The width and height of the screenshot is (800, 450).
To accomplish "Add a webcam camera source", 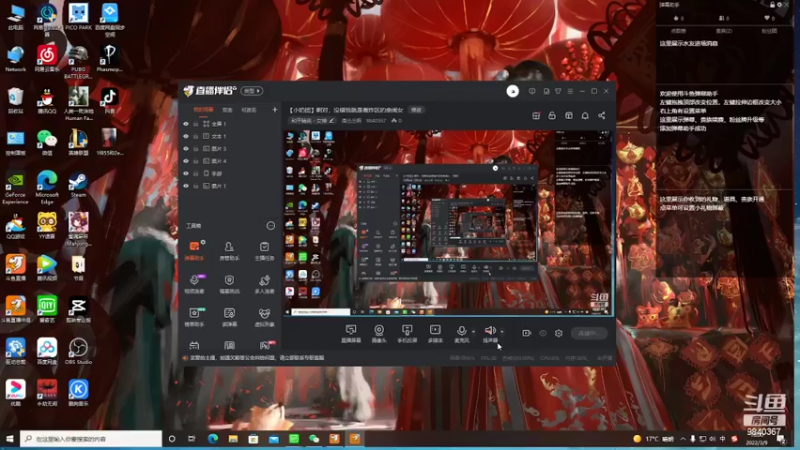I will point(379,334).
